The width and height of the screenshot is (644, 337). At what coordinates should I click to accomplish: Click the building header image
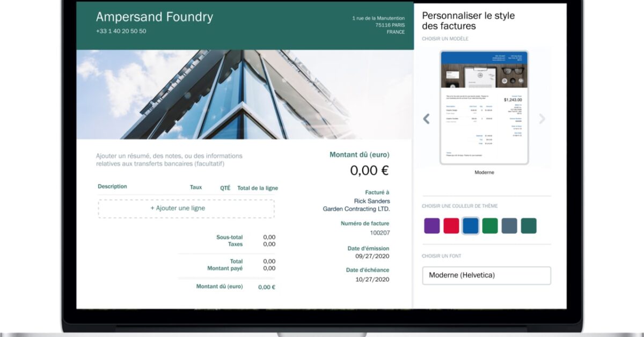[x=245, y=94]
